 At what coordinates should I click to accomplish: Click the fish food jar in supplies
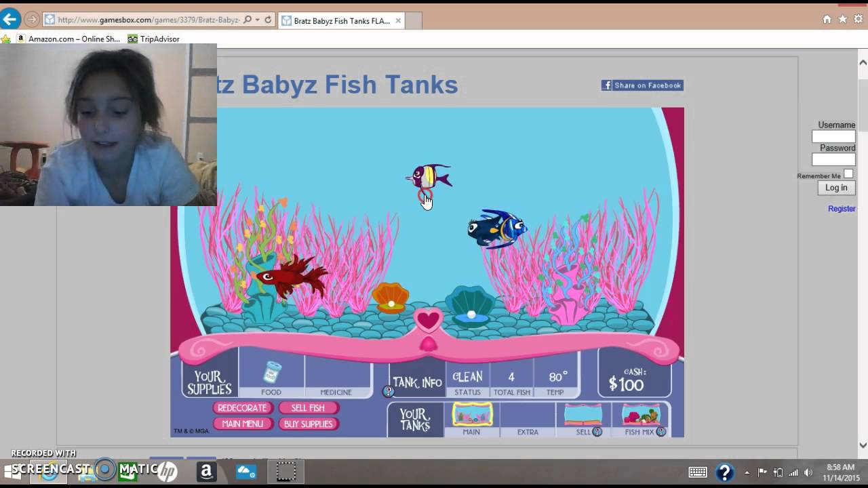[272, 371]
